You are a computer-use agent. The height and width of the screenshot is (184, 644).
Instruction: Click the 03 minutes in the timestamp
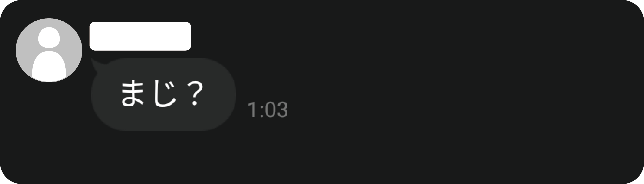tap(276, 109)
